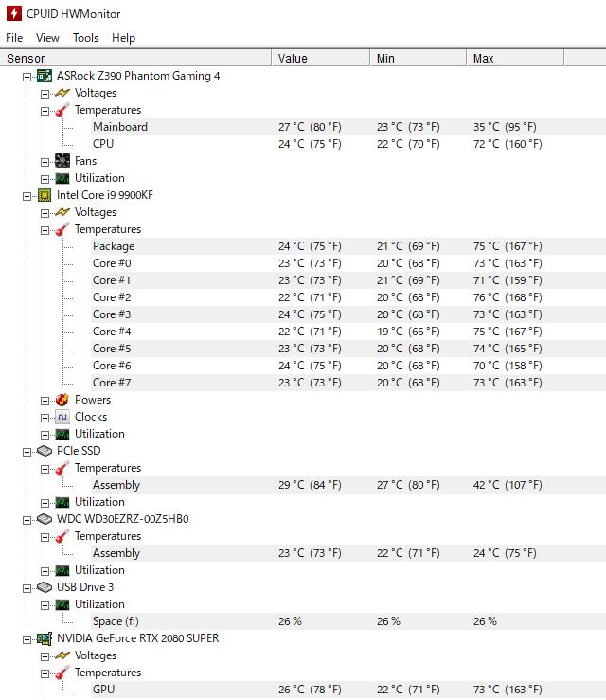Click the thermometer icon for ASRock Temperatures
Image resolution: width=606 pixels, height=700 pixels.
pyautogui.click(x=62, y=110)
